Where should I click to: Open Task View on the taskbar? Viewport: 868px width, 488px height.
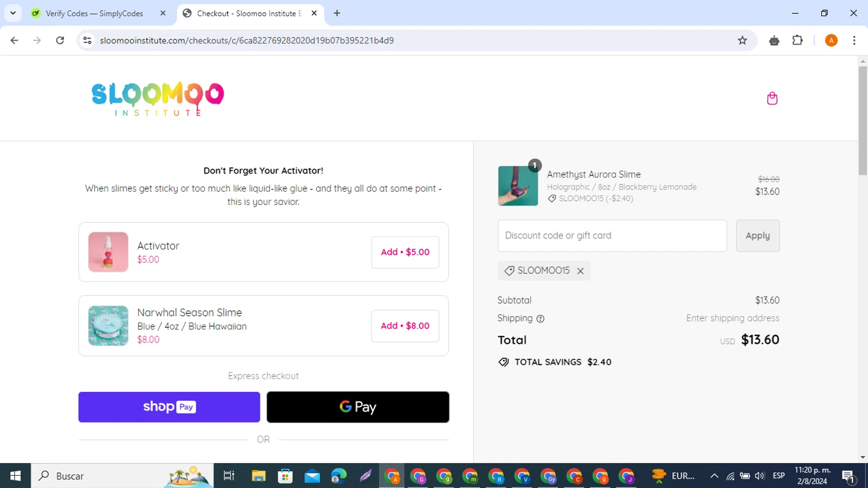tap(229, 476)
